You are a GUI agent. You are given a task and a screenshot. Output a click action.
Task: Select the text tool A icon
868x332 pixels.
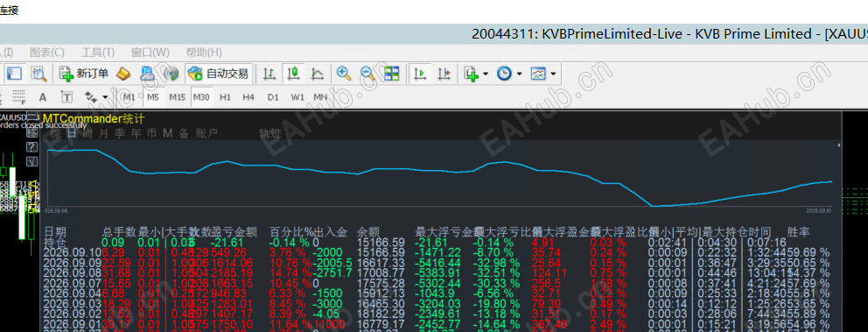click(43, 97)
